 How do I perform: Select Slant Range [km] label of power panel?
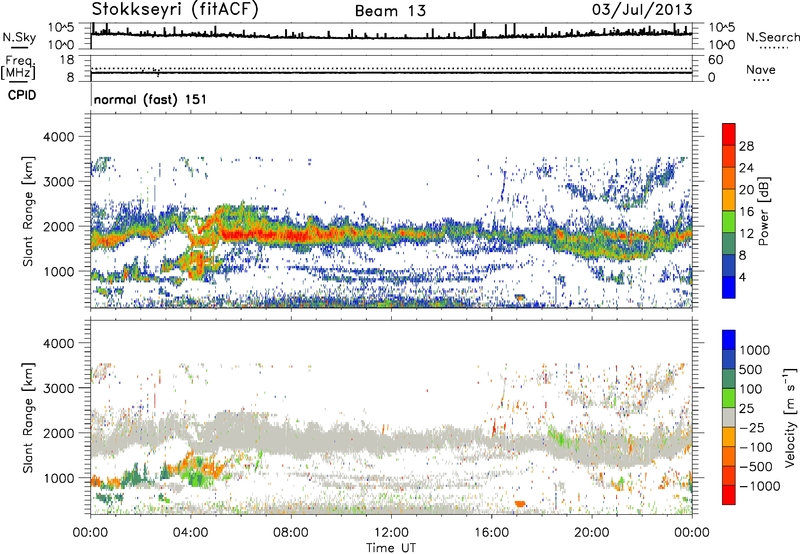[28, 211]
